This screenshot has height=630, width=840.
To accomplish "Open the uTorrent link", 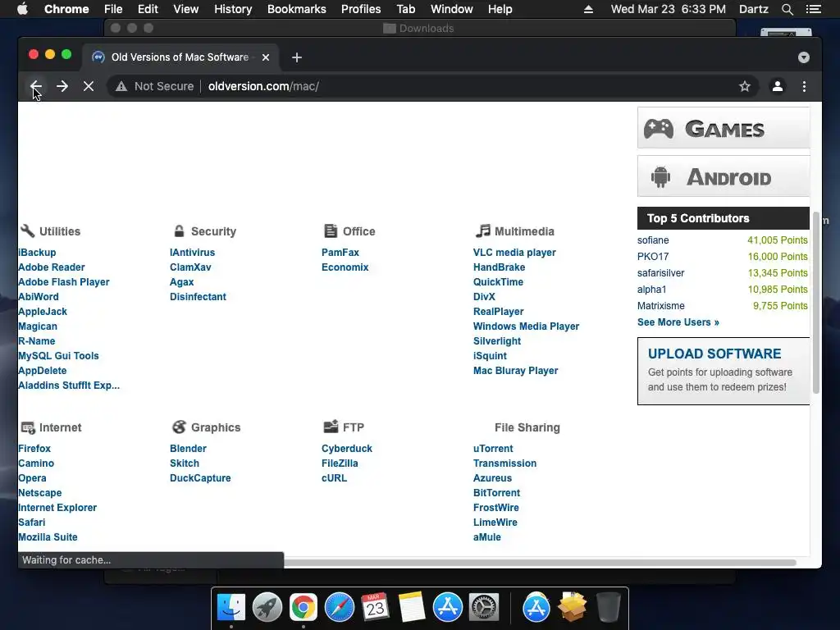I will pyautogui.click(x=493, y=449).
